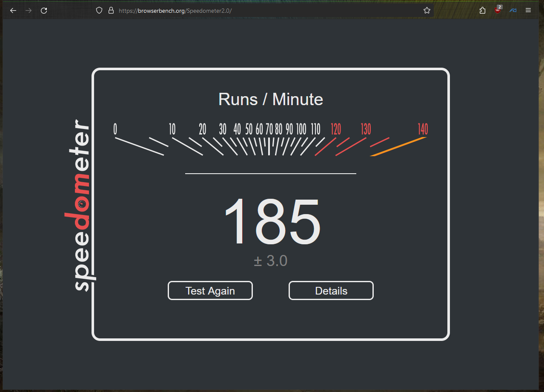This screenshot has width=544, height=392.
Task: Click the 140 mark on the gauge
Action: coord(423,129)
